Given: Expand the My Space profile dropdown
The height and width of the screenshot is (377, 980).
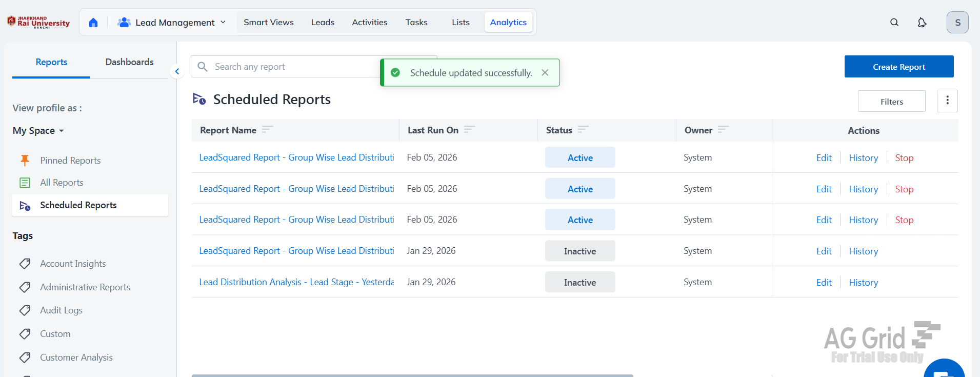Looking at the screenshot, I should [x=38, y=131].
